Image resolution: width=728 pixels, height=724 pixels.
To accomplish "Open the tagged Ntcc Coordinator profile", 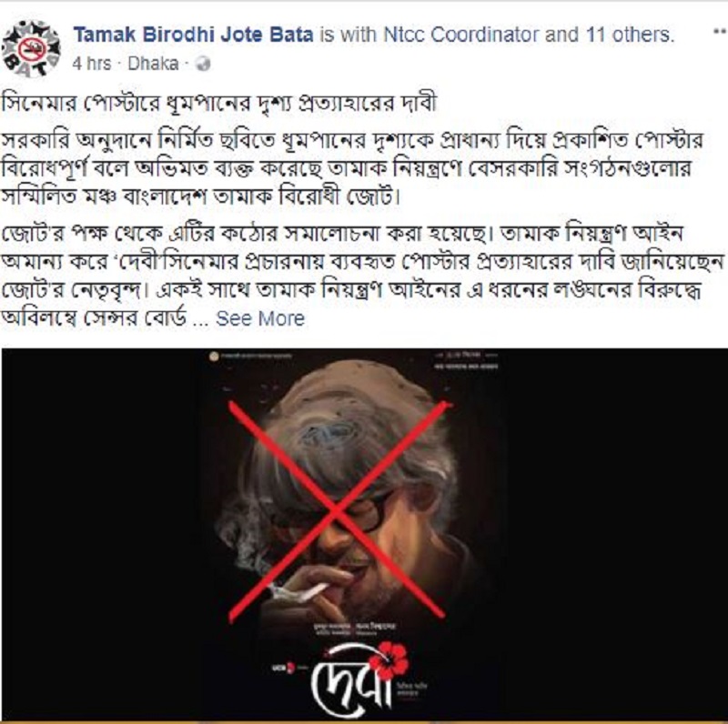I will [461, 35].
